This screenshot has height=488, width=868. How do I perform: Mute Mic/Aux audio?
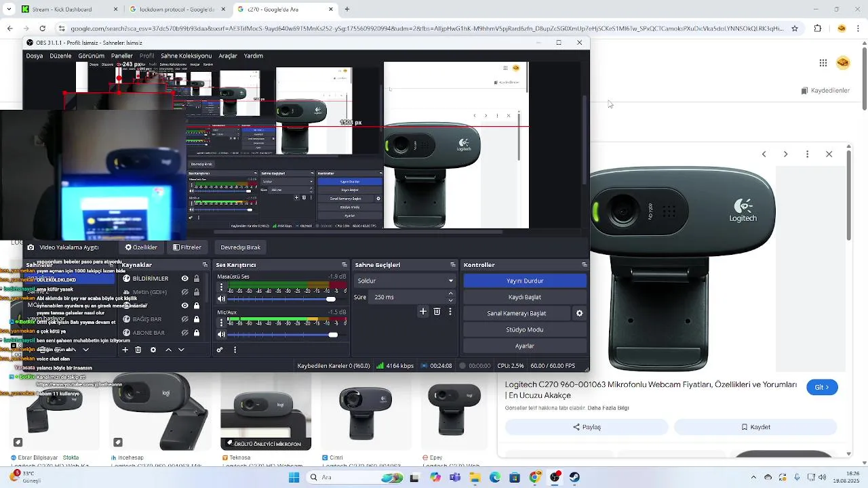[221, 334]
